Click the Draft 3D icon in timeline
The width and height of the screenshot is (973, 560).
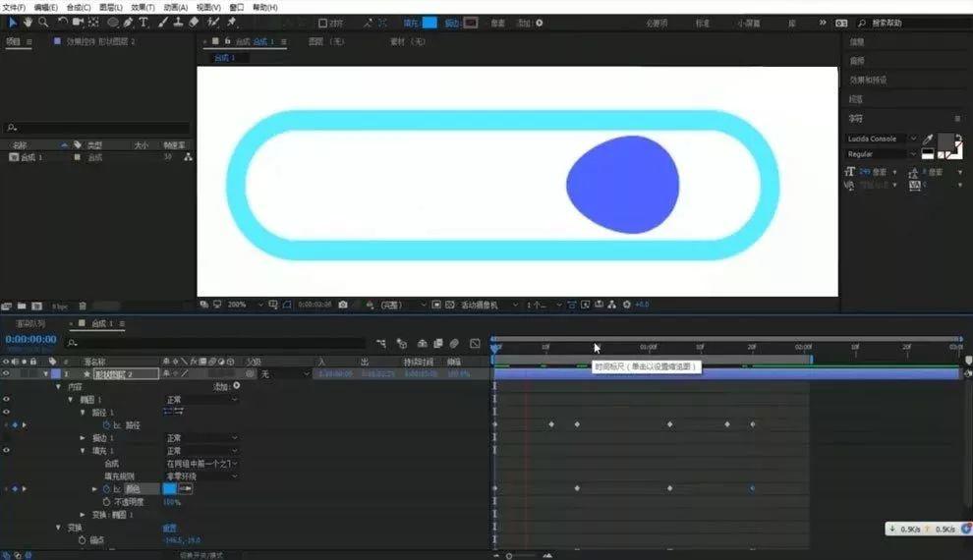[402, 343]
